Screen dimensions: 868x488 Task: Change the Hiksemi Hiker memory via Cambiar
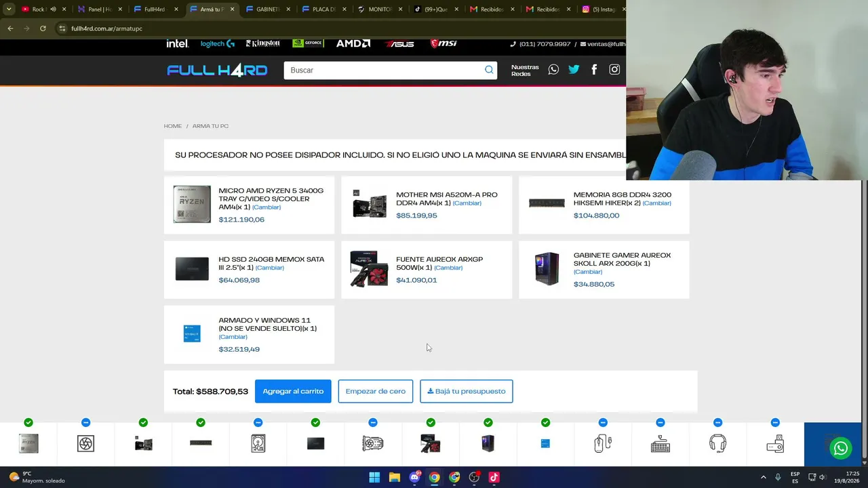click(657, 203)
